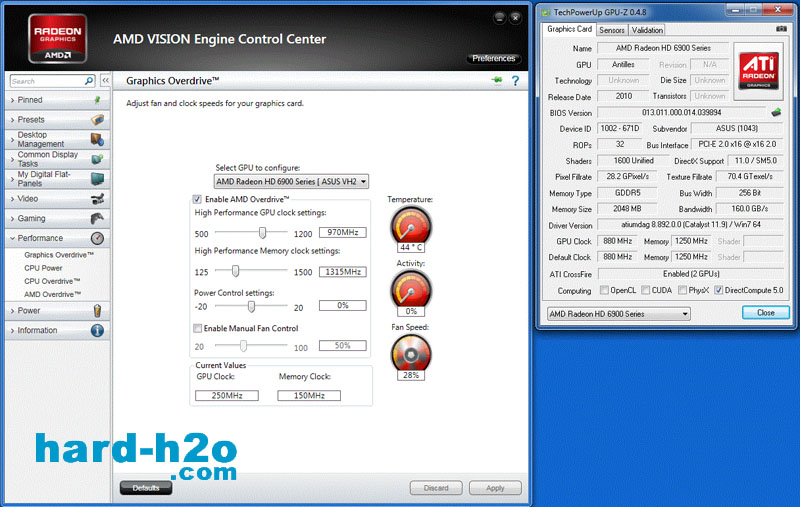800x507 pixels.
Task: Toggle the DirectCompute 5.0 checkbox
Action: (718, 290)
